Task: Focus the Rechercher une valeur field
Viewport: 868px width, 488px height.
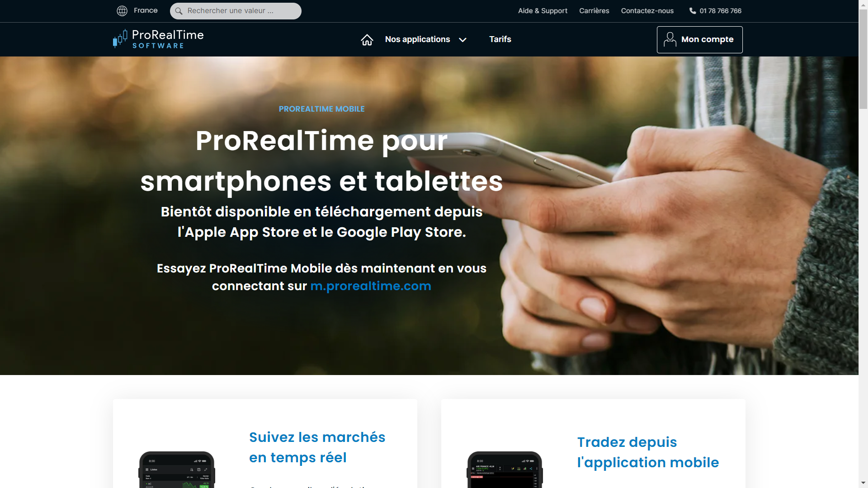Action: (x=236, y=11)
